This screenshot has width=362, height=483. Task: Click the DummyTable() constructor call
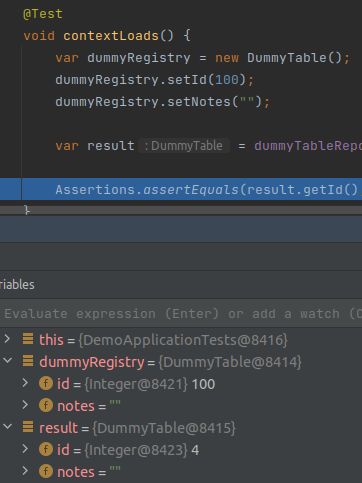tap(295, 58)
